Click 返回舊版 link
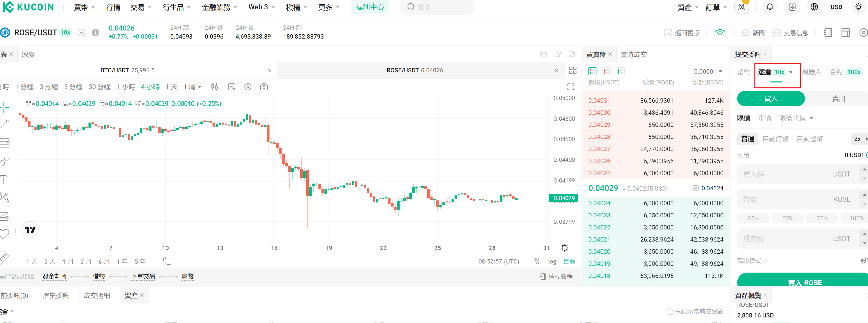This screenshot has width=868, height=323. pyautogui.click(x=682, y=33)
